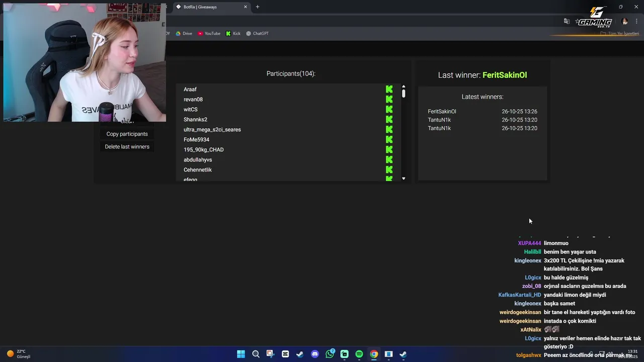Click the Kick icon beside ultra_mega_s2ci_seares
644x362 pixels.
[x=389, y=129]
